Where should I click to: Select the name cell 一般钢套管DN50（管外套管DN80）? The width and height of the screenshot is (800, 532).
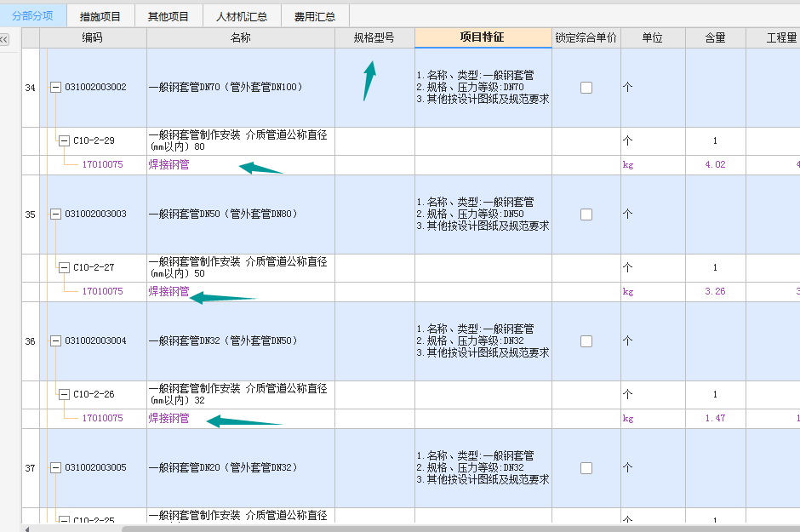pos(240,215)
